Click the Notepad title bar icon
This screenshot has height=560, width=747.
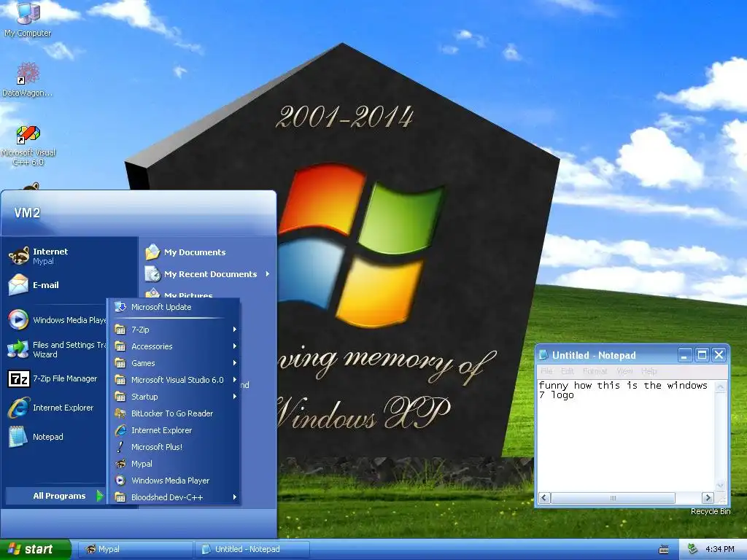tap(543, 355)
